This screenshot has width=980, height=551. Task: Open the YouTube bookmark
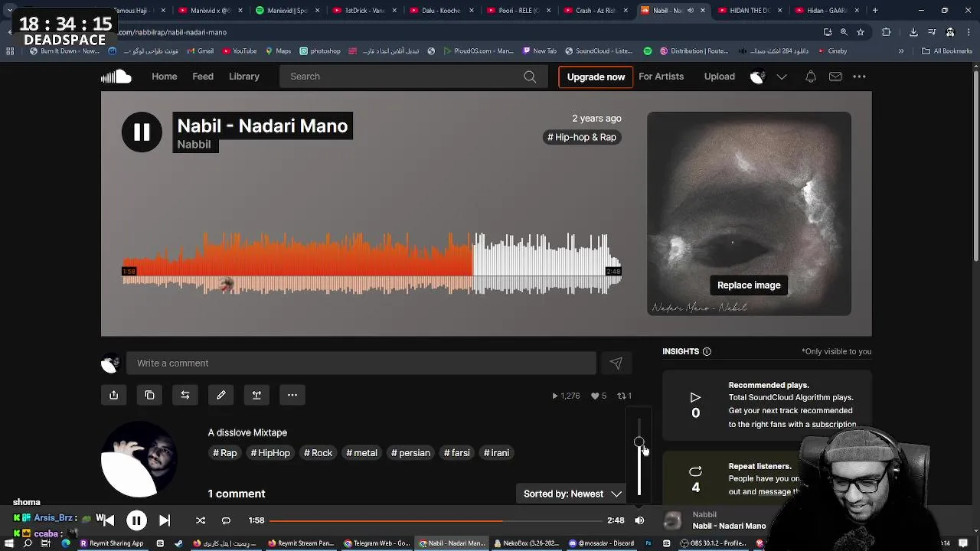(x=240, y=51)
